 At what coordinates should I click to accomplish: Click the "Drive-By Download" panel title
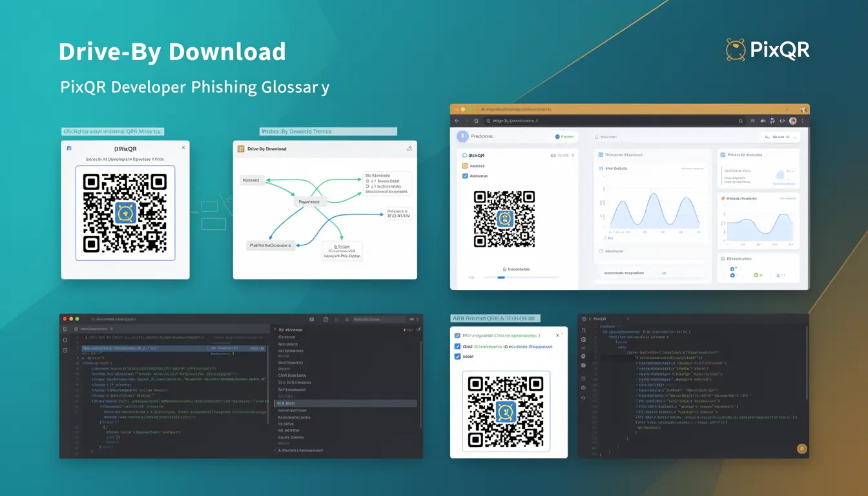click(x=267, y=149)
